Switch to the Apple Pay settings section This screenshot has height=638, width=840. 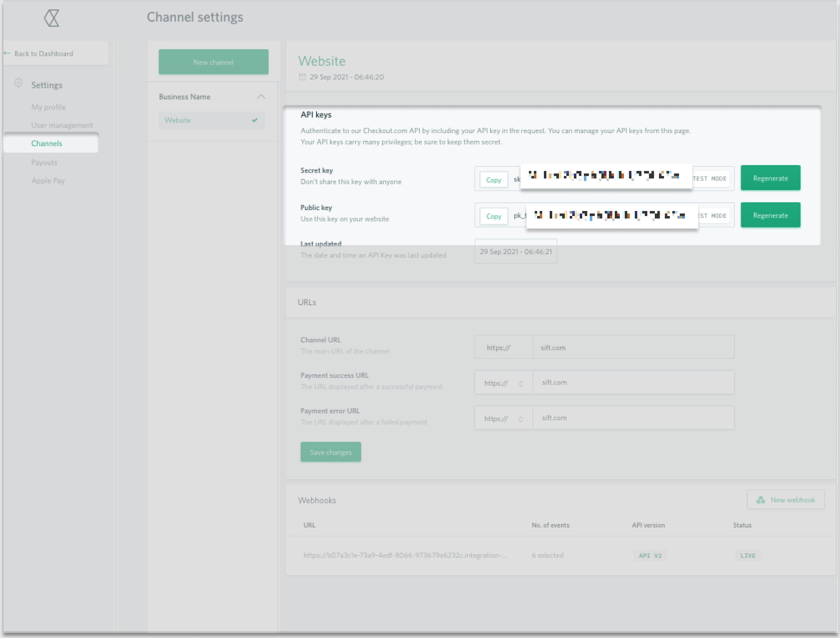[48, 180]
